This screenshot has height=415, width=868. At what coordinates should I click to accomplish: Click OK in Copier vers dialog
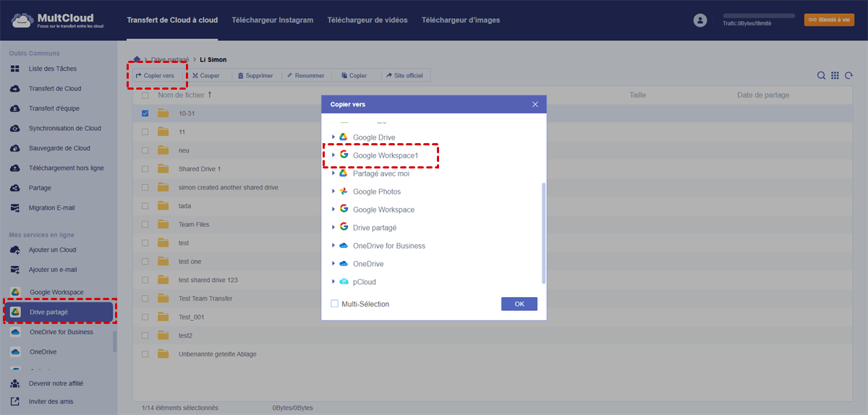pyautogui.click(x=519, y=304)
